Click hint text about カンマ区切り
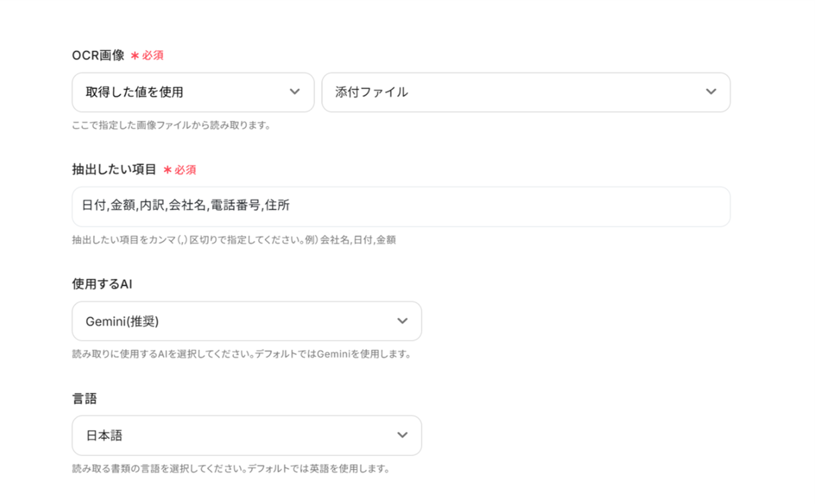This screenshot has height=504, width=815. tap(234, 240)
